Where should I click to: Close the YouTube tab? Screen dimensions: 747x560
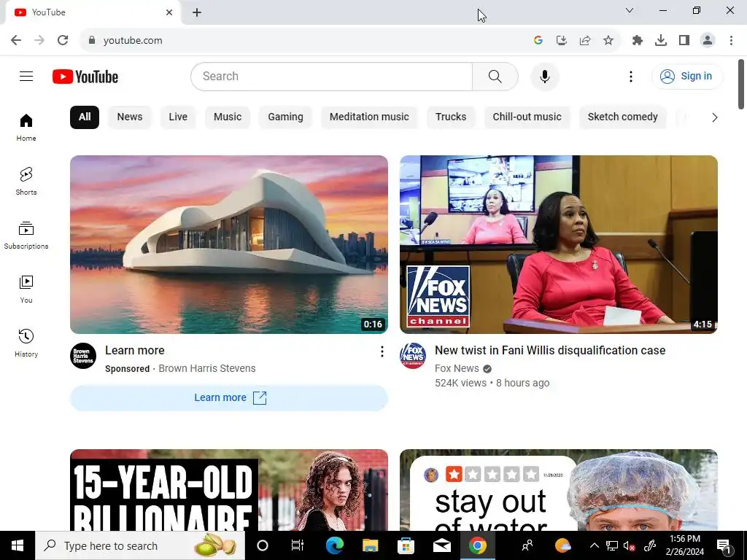click(x=169, y=12)
